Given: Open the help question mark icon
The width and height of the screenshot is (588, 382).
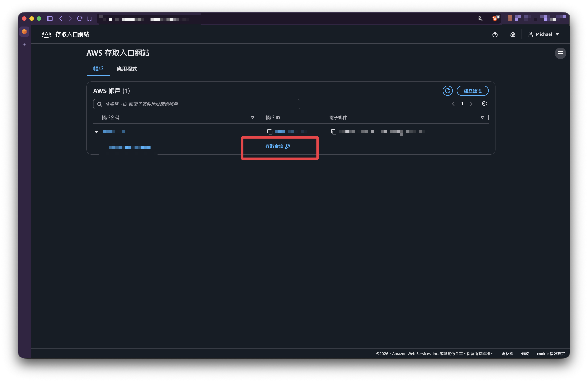Looking at the screenshot, I should tap(495, 35).
